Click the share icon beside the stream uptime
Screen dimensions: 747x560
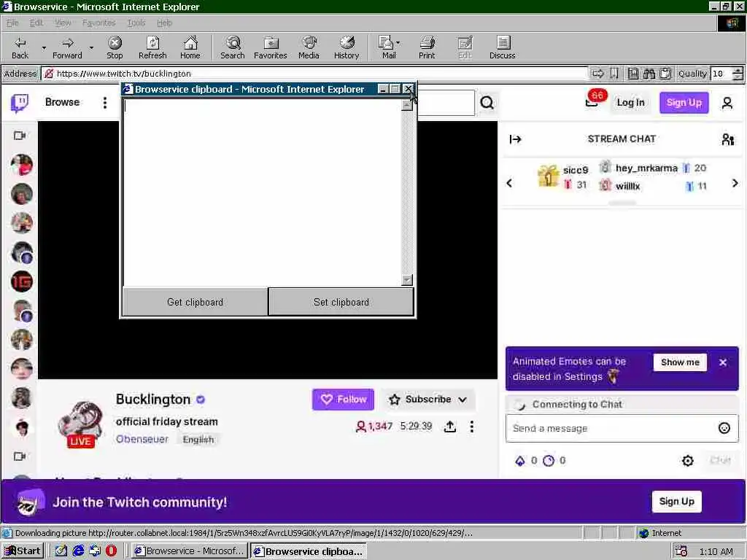[449, 427]
